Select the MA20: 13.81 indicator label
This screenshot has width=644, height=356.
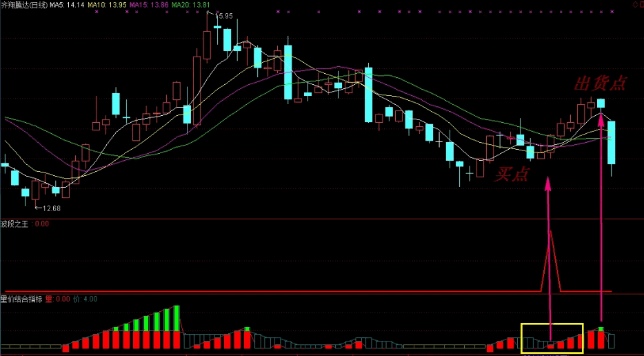190,5
